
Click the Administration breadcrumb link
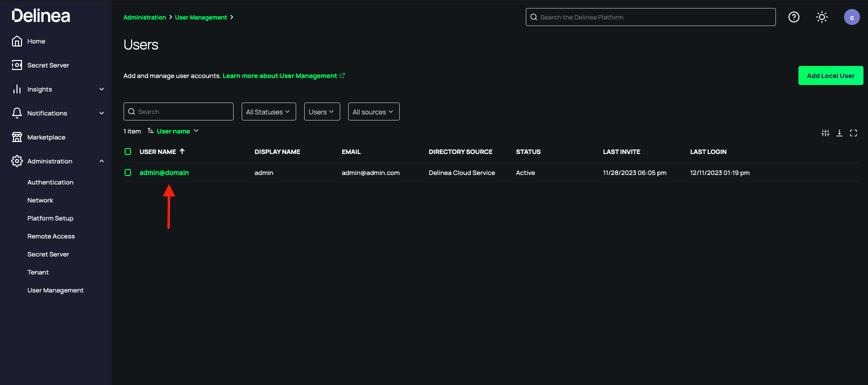(145, 17)
